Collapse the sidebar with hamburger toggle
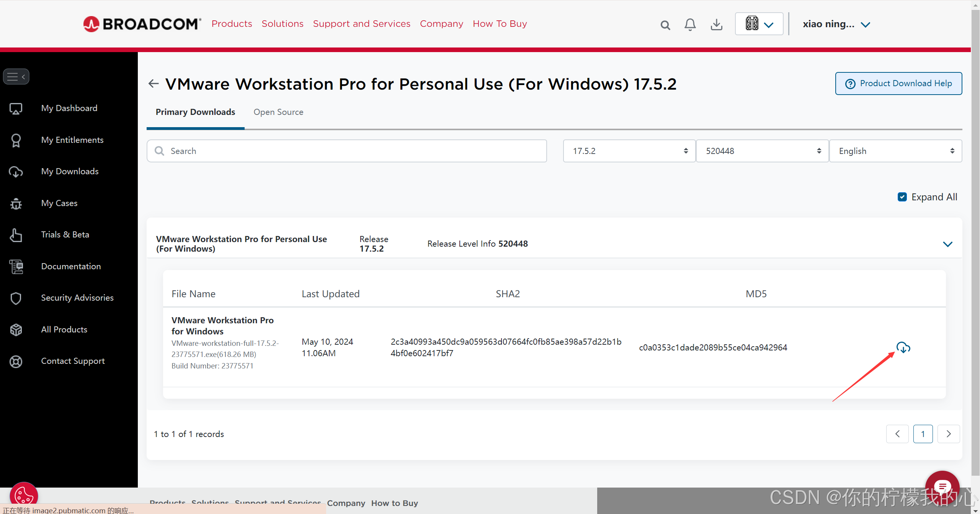The height and width of the screenshot is (514, 980). [x=16, y=77]
